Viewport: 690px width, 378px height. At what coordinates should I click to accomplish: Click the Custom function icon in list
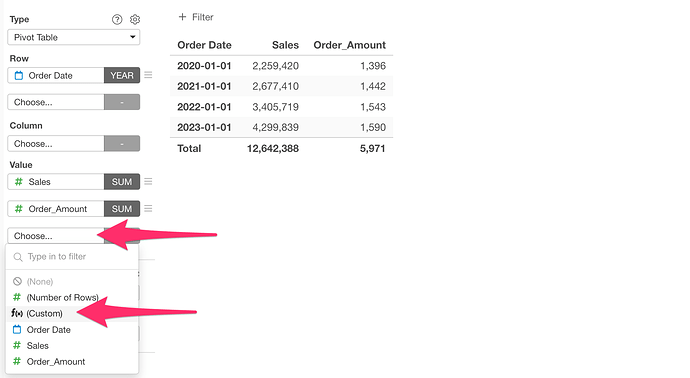(17, 313)
